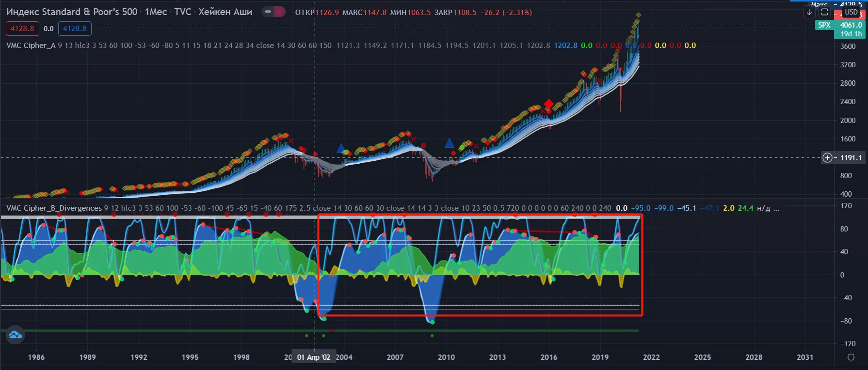Click the ОТКР 1126.9 open value
Viewport: 868px width, 370px height.
click(x=317, y=13)
